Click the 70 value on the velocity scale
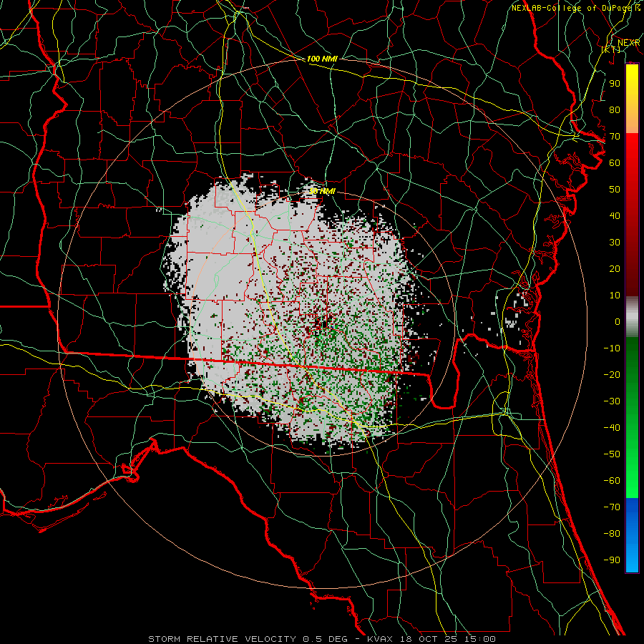644x644 pixels. [615, 137]
